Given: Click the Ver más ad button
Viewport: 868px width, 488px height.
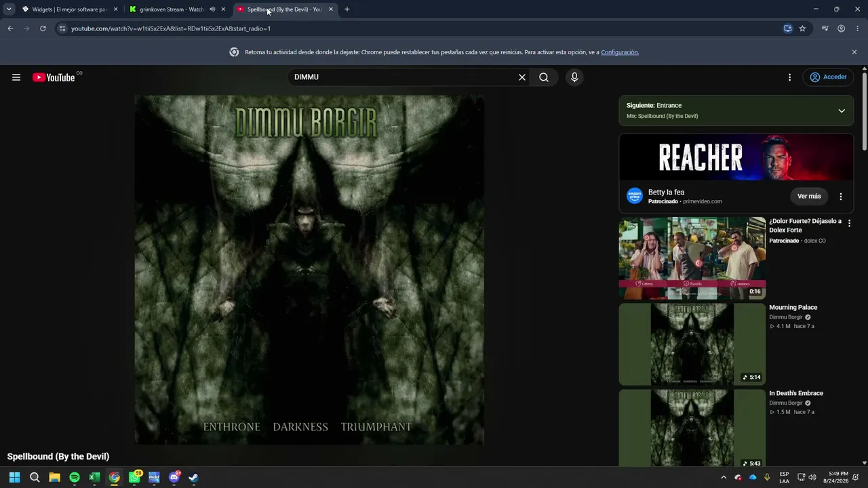Looking at the screenshot, I should pos(809,197).
